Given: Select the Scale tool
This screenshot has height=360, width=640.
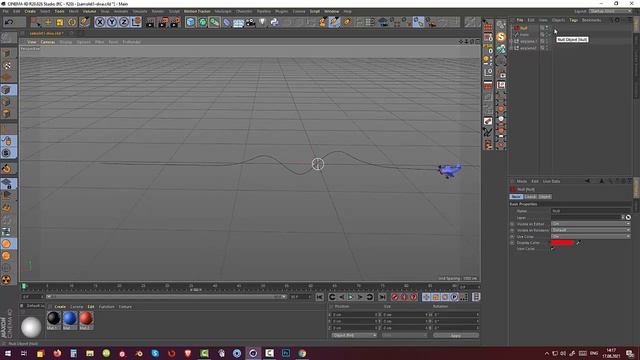Looking at the screenshot, I should 60,22.
